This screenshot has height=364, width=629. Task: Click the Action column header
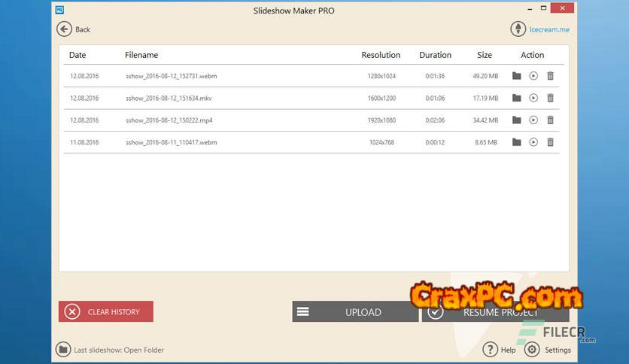pos(533,55)
